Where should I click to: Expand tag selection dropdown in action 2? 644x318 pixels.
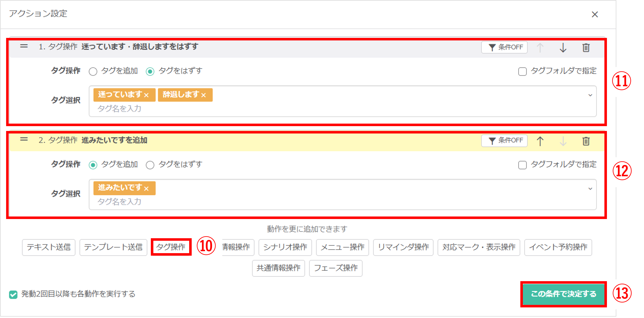pos(590,188)
